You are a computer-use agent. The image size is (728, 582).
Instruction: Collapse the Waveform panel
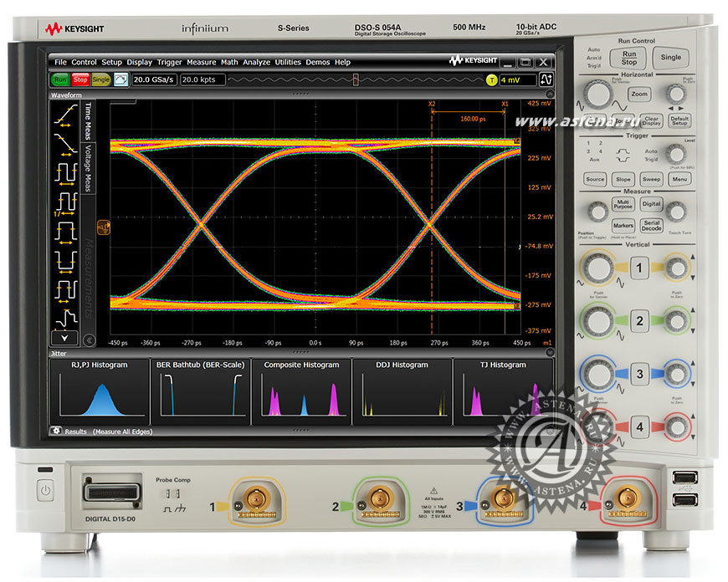(x=549, y=94)
